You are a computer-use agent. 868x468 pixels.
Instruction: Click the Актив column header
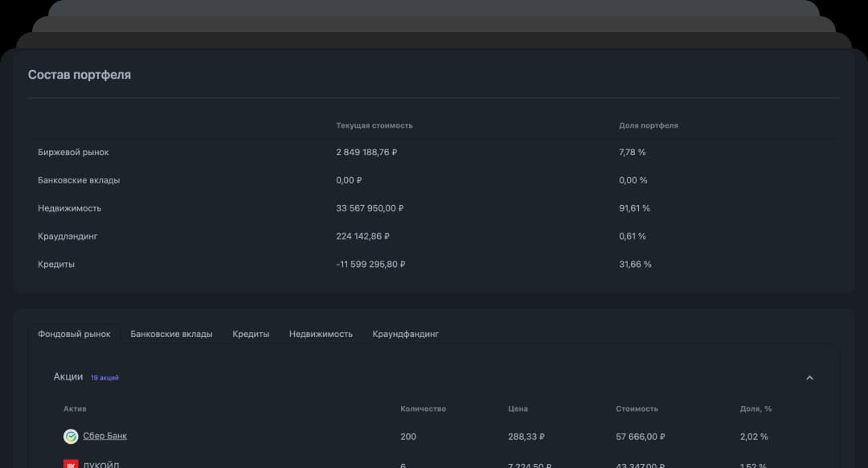tap(75, 408)
